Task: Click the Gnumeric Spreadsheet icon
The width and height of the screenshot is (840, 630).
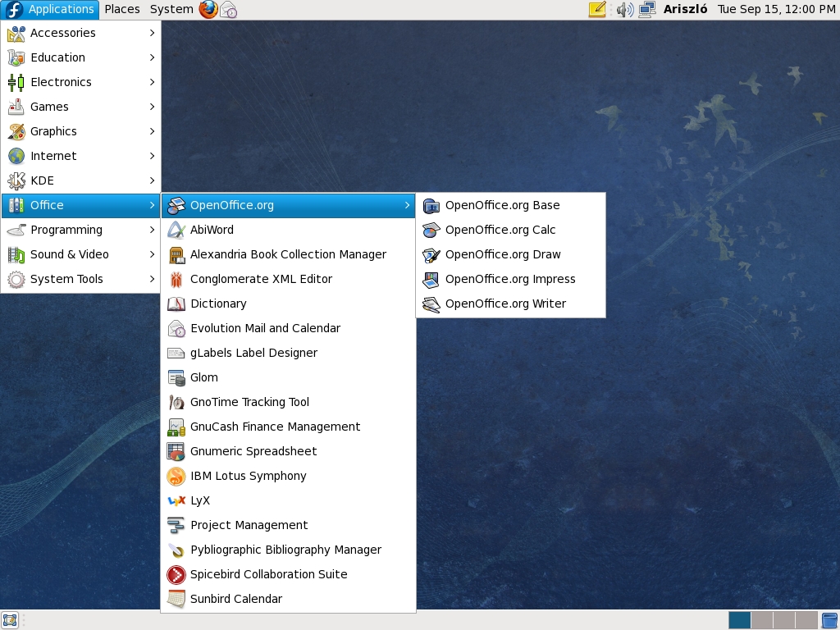Action: tap(176, 452)
